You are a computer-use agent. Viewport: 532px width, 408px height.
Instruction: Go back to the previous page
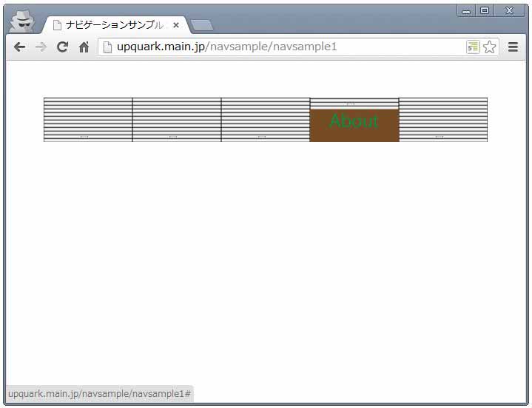tap(20, 47)
